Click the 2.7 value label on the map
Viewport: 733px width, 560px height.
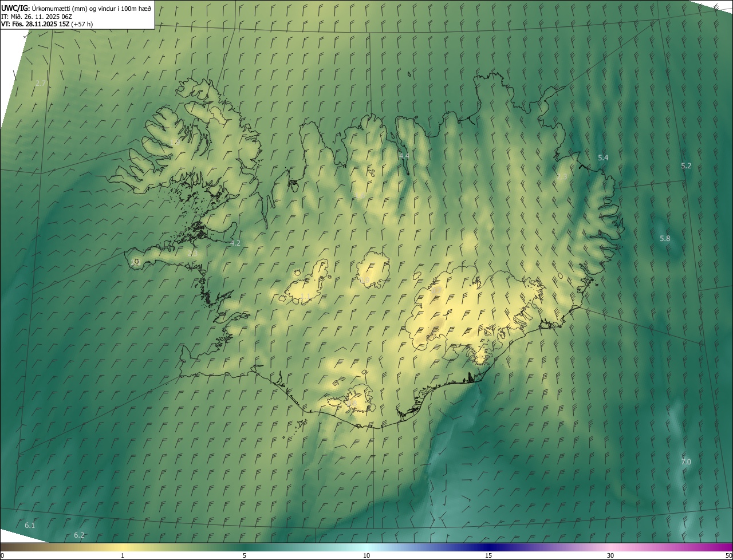tap(41, 83)
